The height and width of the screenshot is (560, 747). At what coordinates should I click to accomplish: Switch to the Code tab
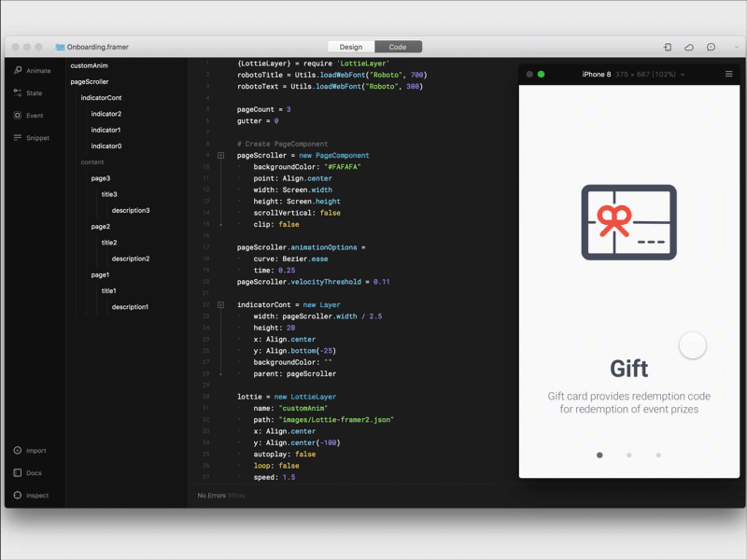coord(398,47)
